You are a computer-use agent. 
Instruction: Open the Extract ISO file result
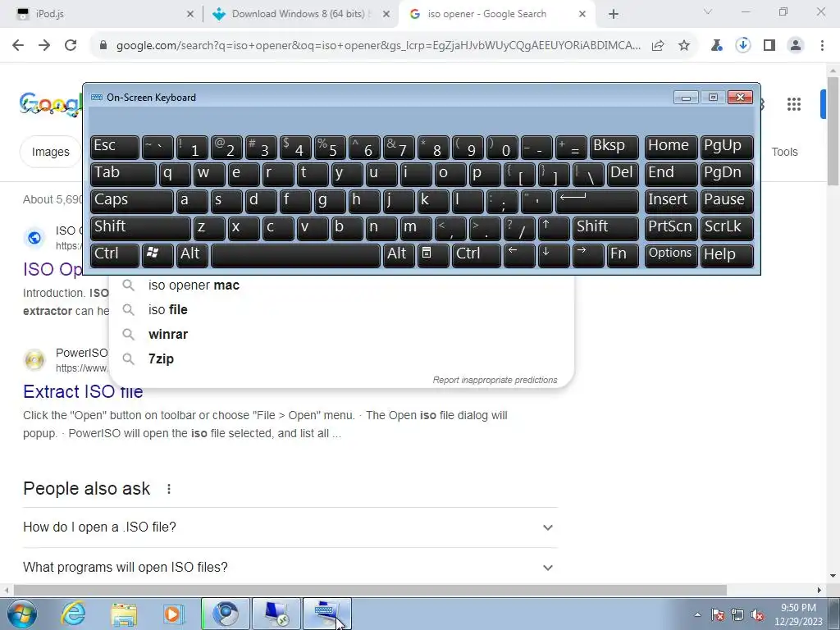[x=83, y=391]
